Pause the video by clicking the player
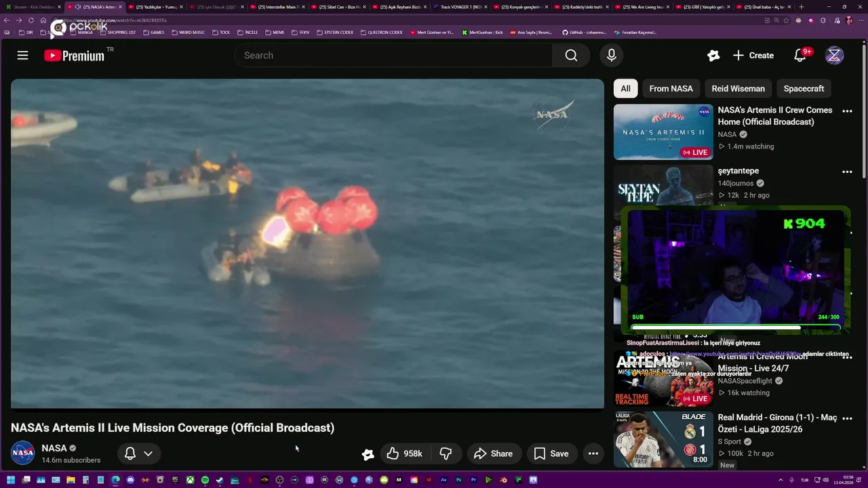 point(307,244)
